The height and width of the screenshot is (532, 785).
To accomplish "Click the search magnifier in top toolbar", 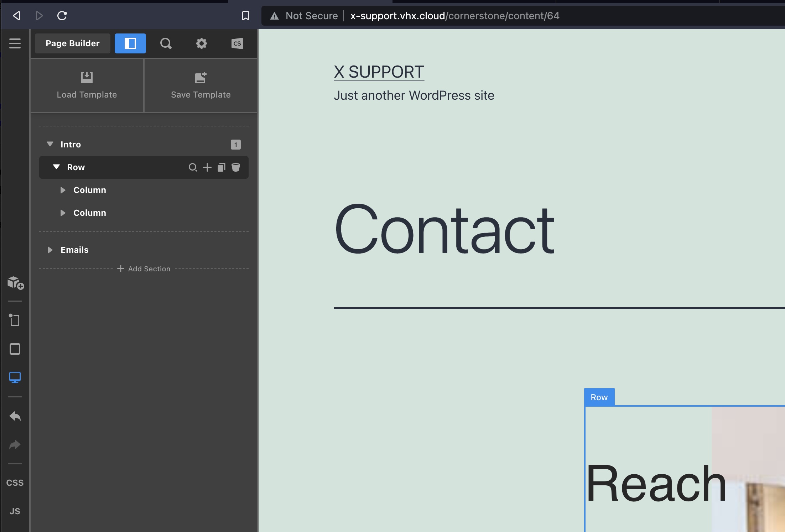I will tap(166, 43).
